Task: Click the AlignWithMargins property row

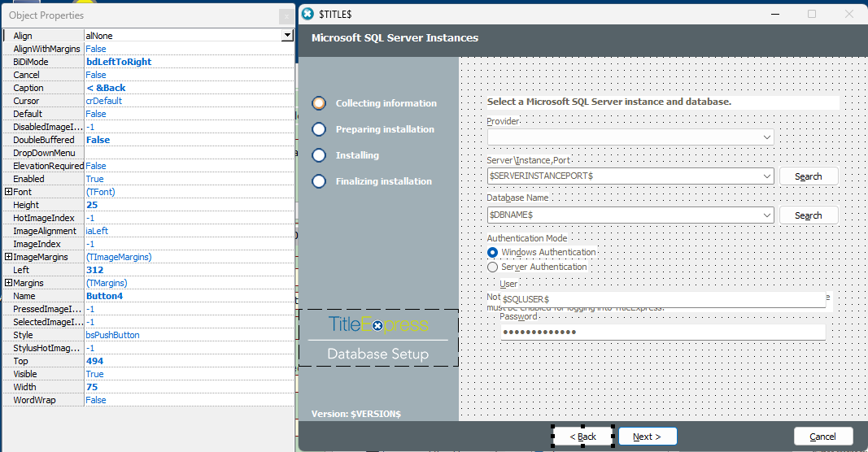Action: pyautogui.click(x=148, y=49)
